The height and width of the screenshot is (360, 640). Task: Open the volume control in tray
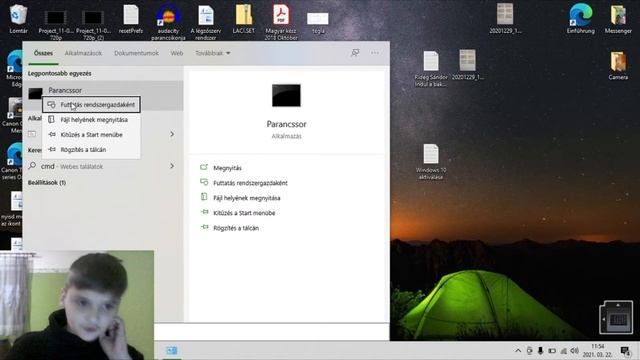(575, 351)
